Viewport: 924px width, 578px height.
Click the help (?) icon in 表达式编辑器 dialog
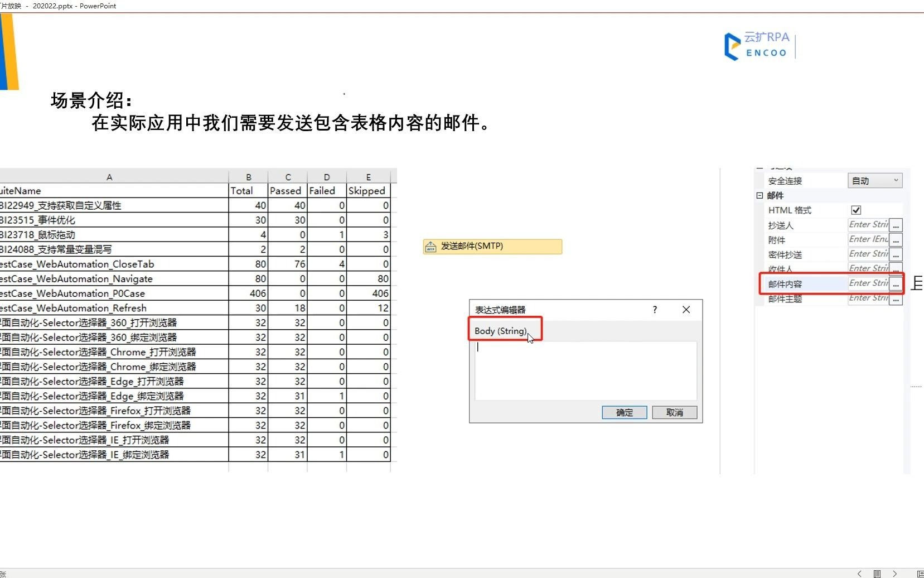tap(654, 310)
